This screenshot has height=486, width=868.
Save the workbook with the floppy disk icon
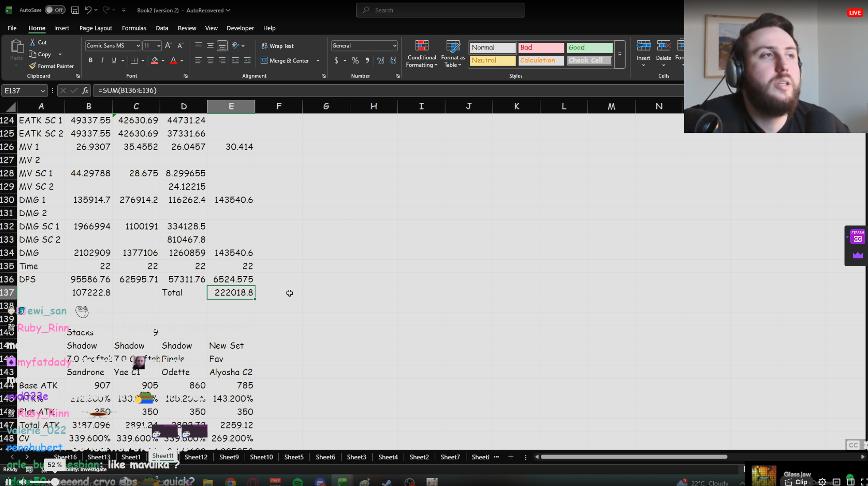pyautogui.click(x=75, y=10)
